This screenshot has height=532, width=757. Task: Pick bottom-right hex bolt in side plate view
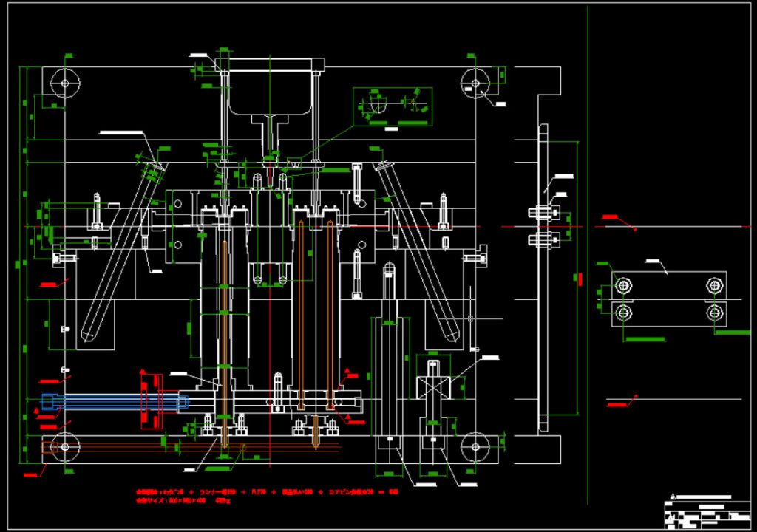(713, 313)
